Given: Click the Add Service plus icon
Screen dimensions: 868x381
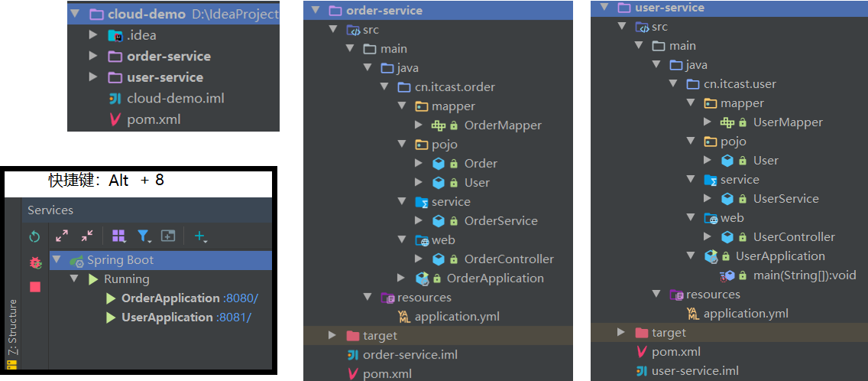Looking at the screenshot, I should (200, 237).
